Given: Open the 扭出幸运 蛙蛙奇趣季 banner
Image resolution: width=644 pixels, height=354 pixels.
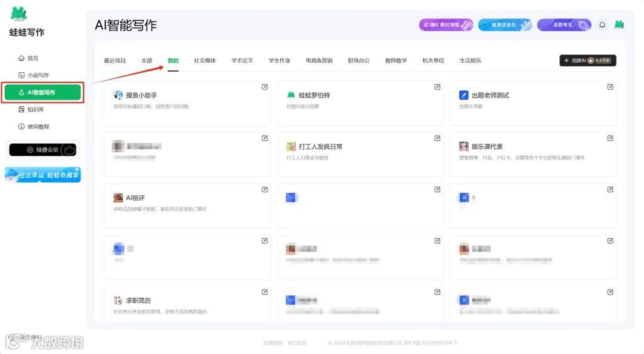Looking at the screenshot, I should [x=43, y=175].
